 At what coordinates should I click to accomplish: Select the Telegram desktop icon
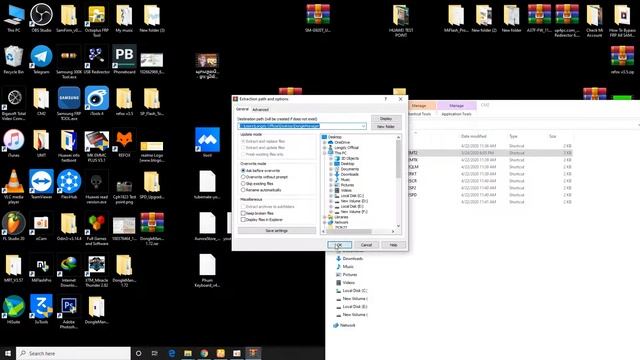point(41,58)
